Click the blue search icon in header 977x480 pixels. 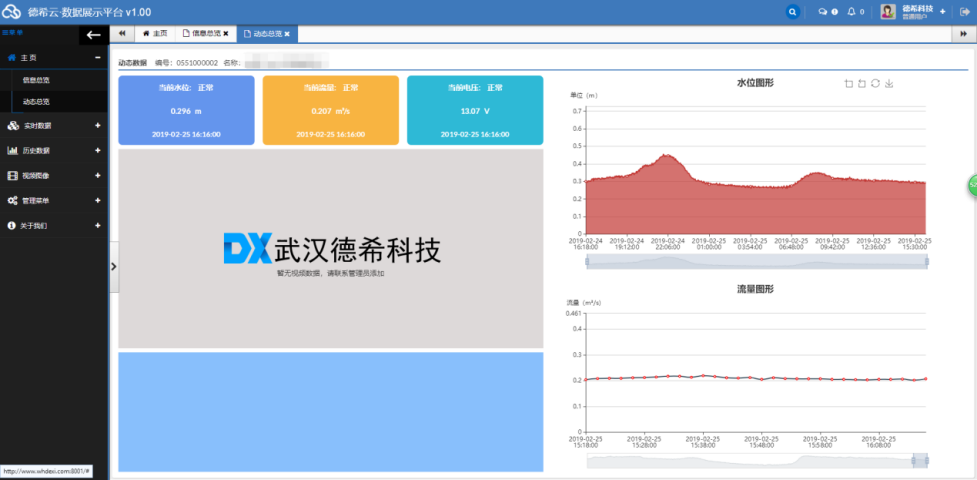793,12
